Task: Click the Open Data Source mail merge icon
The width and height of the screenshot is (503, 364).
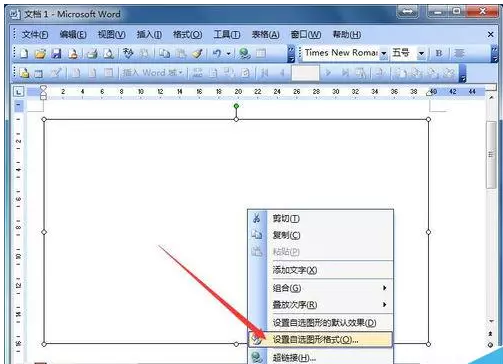Action: coord(39,73)
